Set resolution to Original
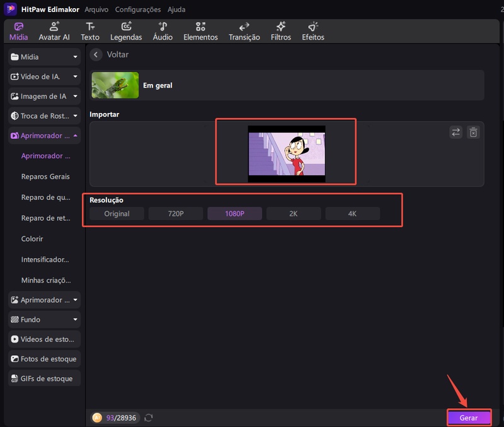 (117, 214)
